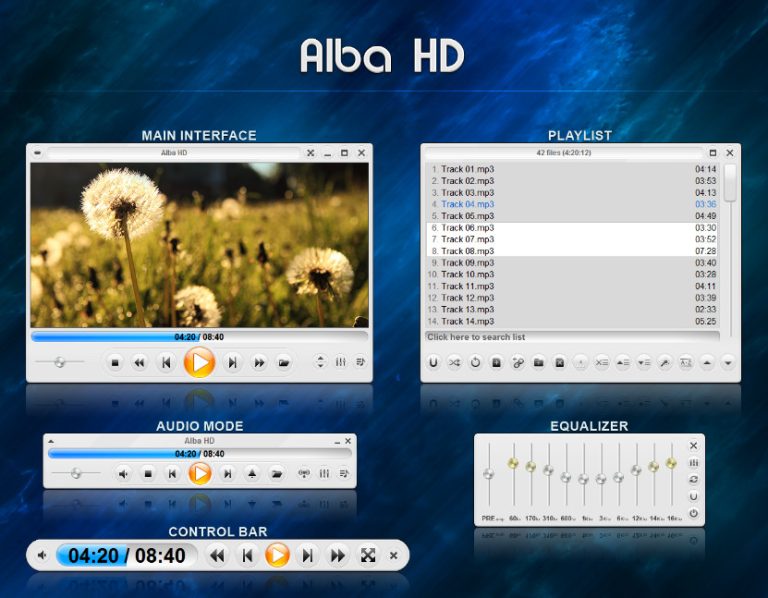Mute using Control Bar speaker icon

point(42,555)
